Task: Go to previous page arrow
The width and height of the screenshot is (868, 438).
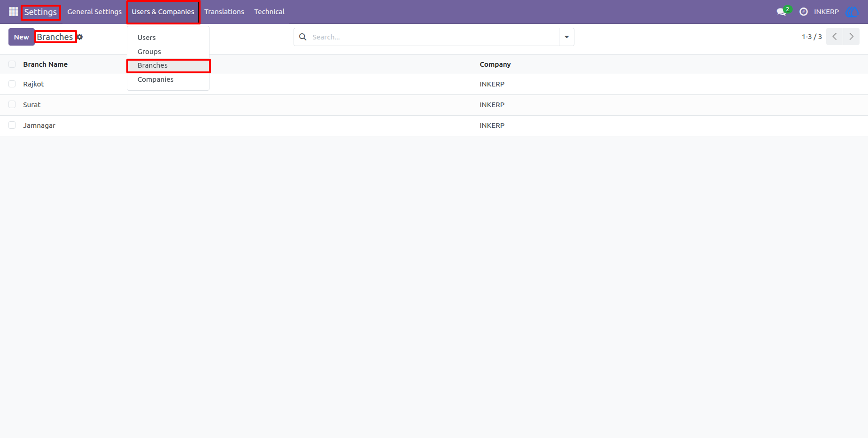Action: [x=835, y=37]
